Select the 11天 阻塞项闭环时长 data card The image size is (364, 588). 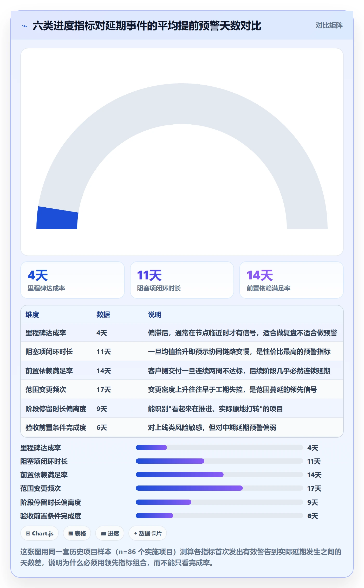pos(182,280)
